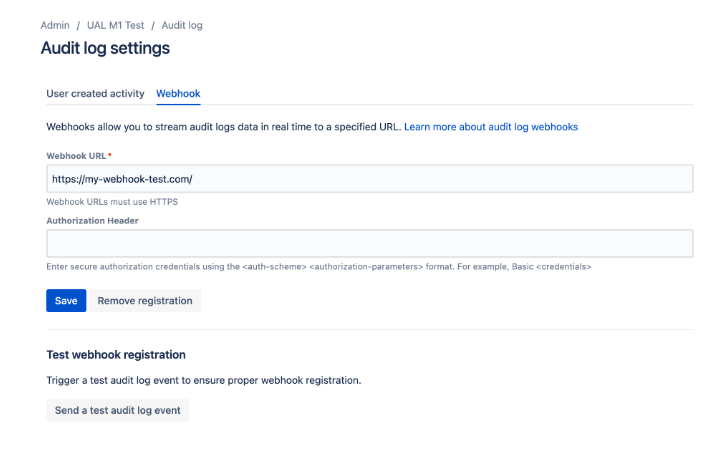Switch to the User created activity tab
The height and width of the screenshot is (451, 722).
coord(95,94)
